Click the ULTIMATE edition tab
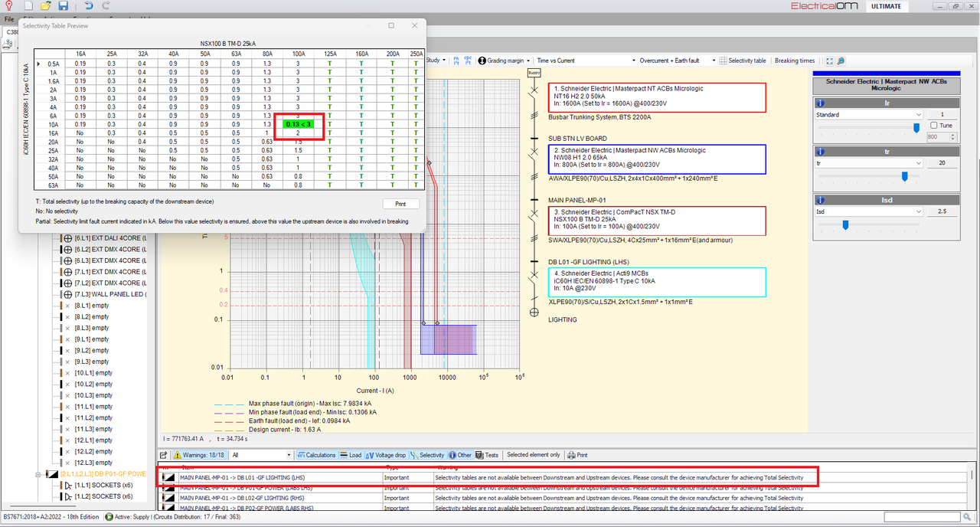 (x=888, y=6)
